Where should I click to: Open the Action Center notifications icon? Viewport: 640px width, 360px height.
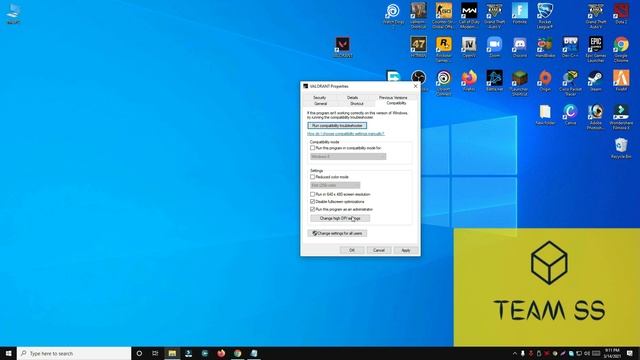tap(630, 353)
